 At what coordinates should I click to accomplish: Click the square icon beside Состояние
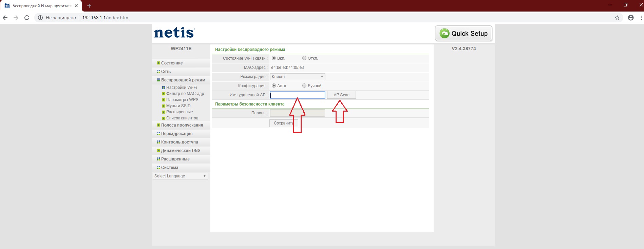click(158, 63)
